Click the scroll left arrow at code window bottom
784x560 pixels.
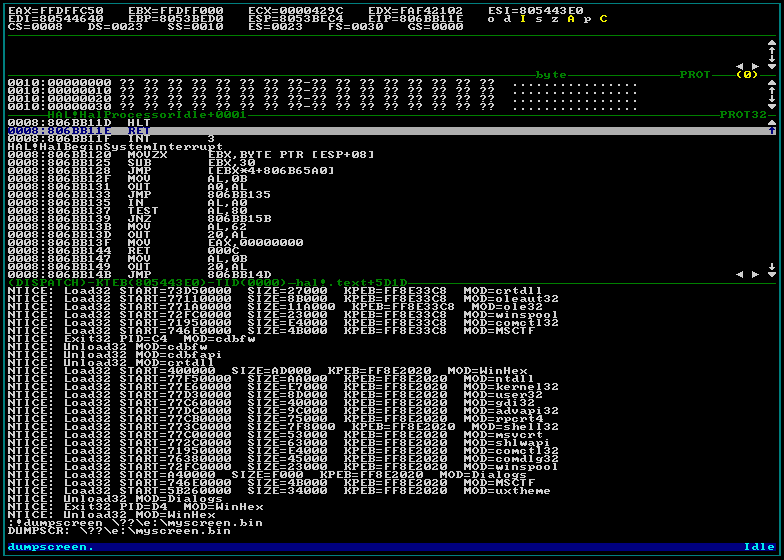click(x=741, y=273)
